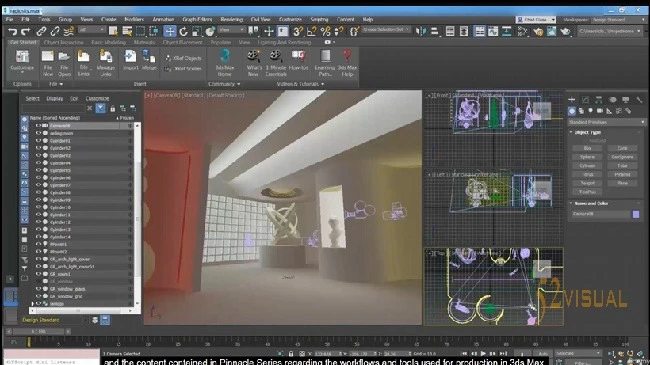This screenshot has width=650, height=365.
Task: Click the Sphere primitive button
Action: (x=587, y=157)
